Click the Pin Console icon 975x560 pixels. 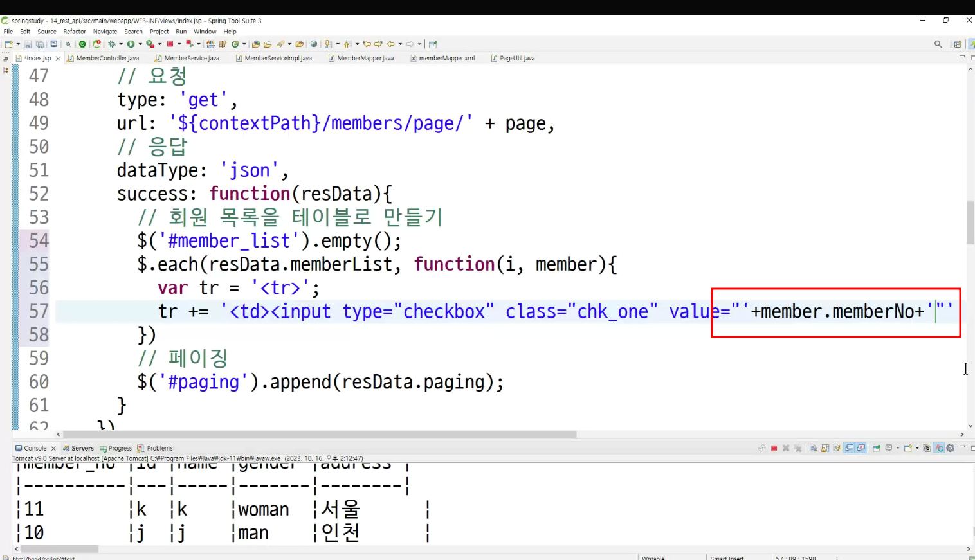pyautogui.click(x=877, y=448)
